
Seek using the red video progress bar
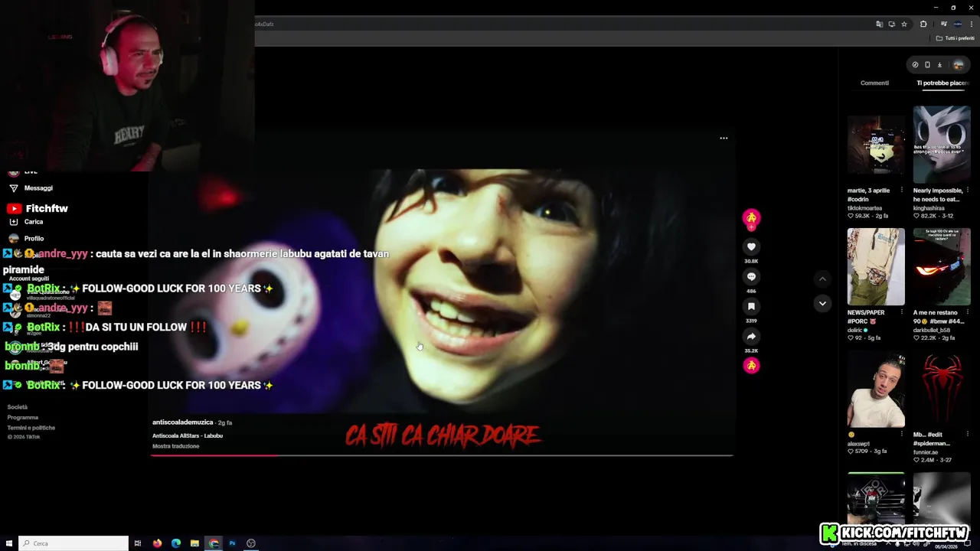442,455
